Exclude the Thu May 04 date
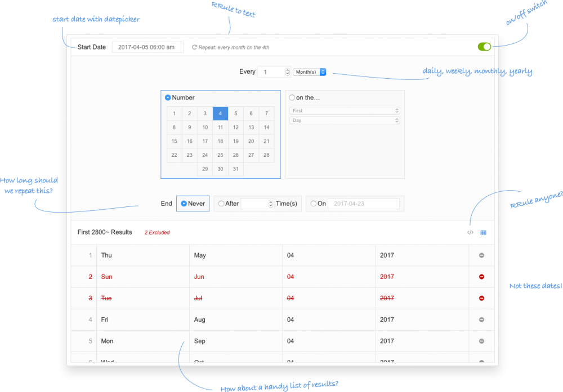The image size is (563, 392). tap(481, 255)
